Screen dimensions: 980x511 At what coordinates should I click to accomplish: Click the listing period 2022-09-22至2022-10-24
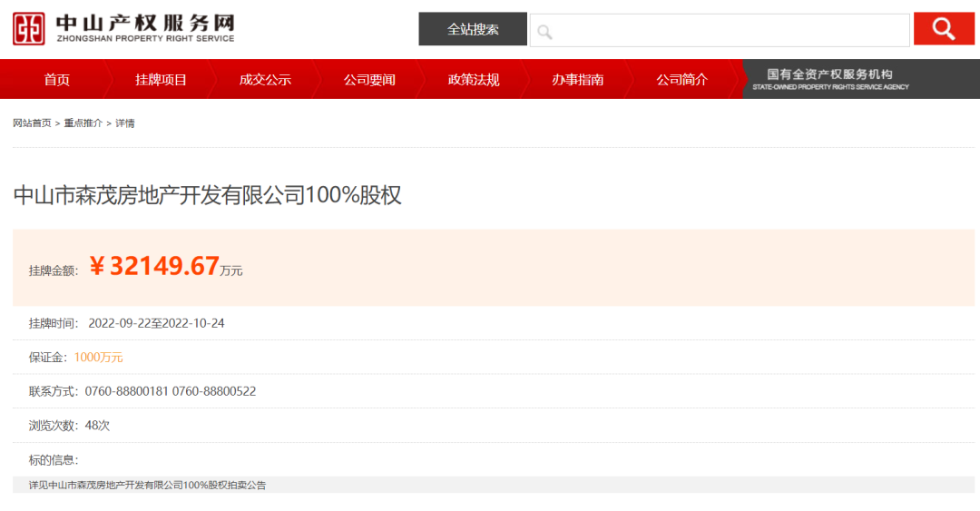tap(156, 323)
